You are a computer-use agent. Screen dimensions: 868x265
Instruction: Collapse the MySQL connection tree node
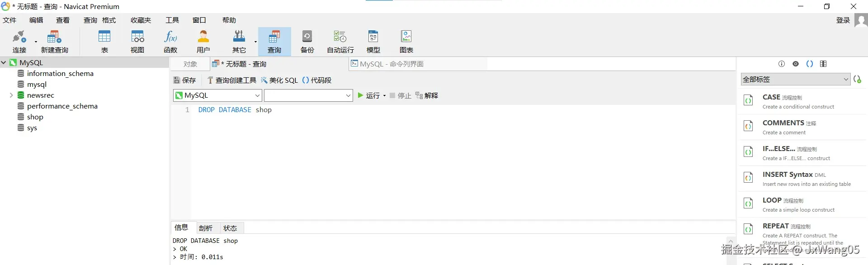pyautogui.click(x=4, y=62)
